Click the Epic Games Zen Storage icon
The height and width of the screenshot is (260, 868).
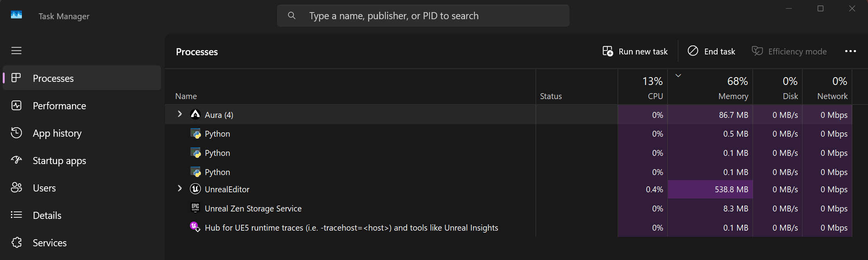click(195, 208)
